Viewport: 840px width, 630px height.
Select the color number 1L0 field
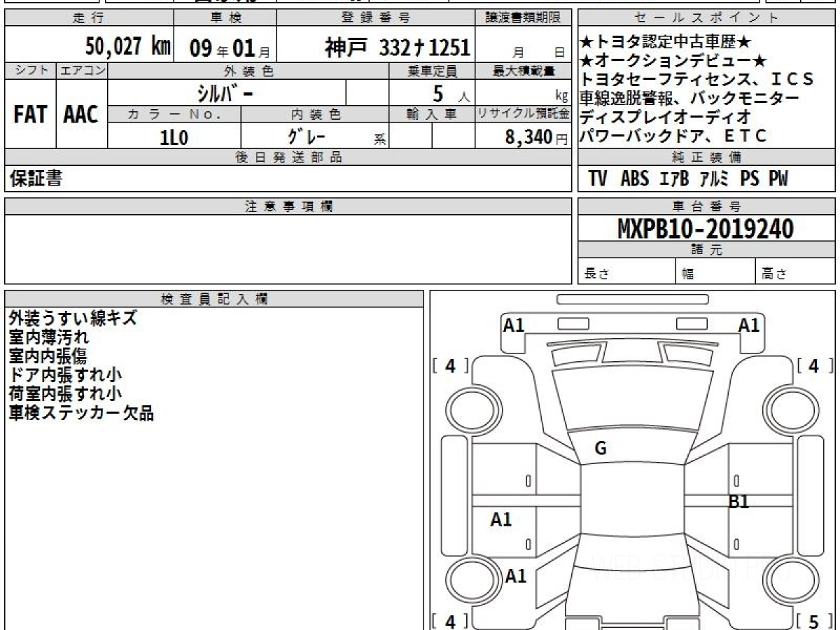174,137
